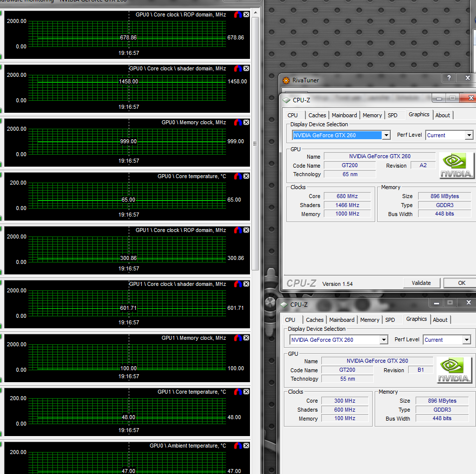Close the GPU1 Memory clock graph
The image size is (476, 474).
(x=246, y=338)
